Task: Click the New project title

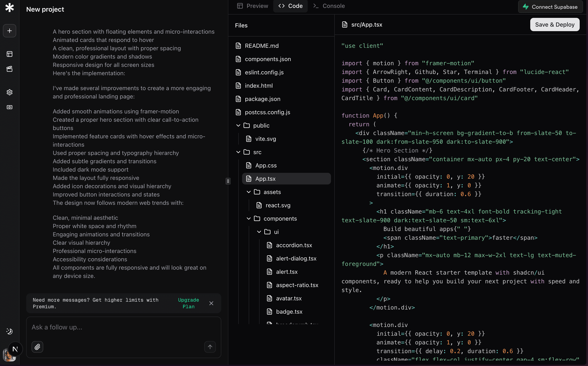Action: tap(45, 9)
